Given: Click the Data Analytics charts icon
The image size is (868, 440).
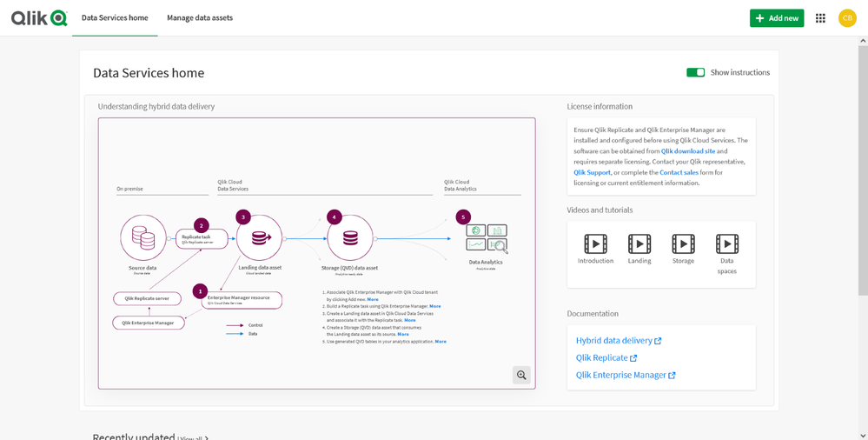Looking at the screenshot, I should point(487,238).
